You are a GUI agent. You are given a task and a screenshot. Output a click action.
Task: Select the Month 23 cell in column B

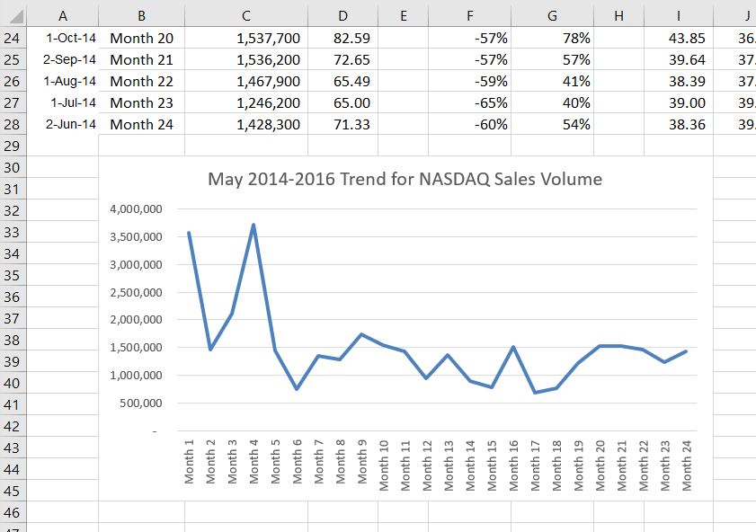pos(141,102)
